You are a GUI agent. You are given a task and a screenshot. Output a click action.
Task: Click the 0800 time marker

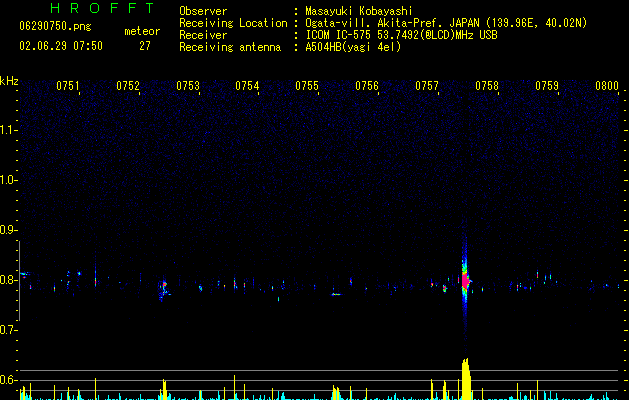[607, 86]
